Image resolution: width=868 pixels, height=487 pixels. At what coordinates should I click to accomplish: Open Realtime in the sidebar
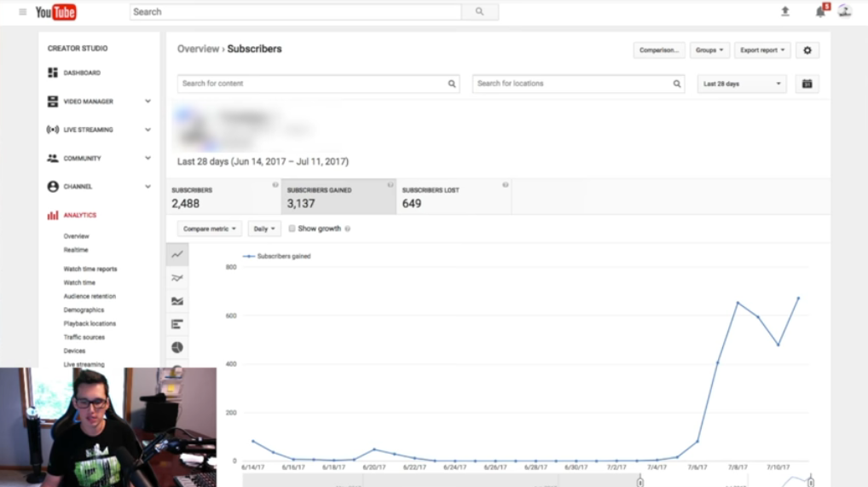coord(75,250)
